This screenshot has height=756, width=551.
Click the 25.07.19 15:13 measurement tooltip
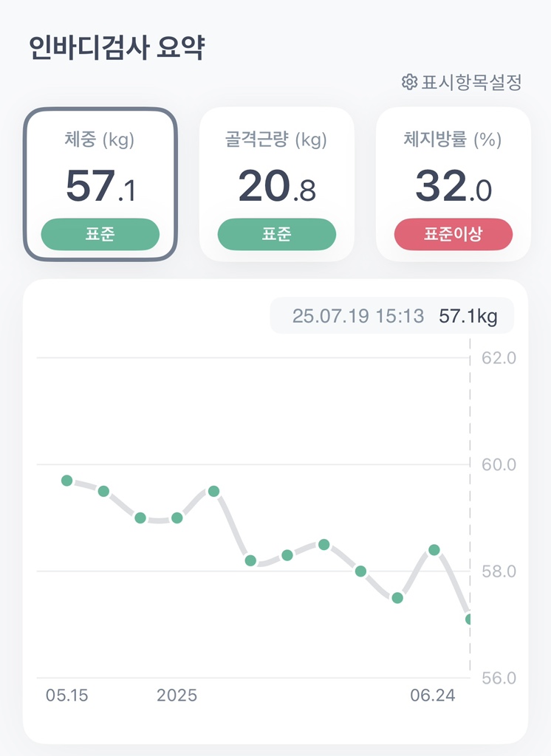point(392,317)
